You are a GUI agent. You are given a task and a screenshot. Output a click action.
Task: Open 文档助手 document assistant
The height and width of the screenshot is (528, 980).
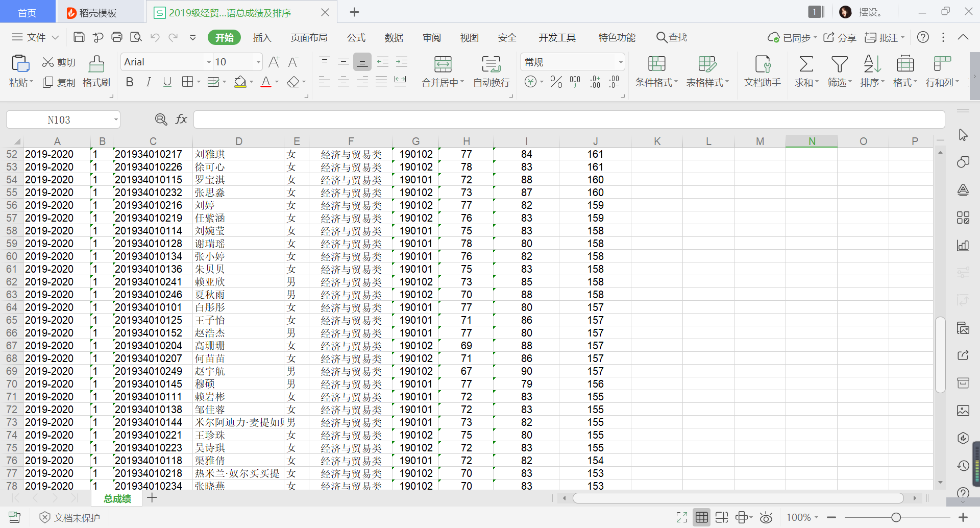pyautogui.click(x=763, y=71)
